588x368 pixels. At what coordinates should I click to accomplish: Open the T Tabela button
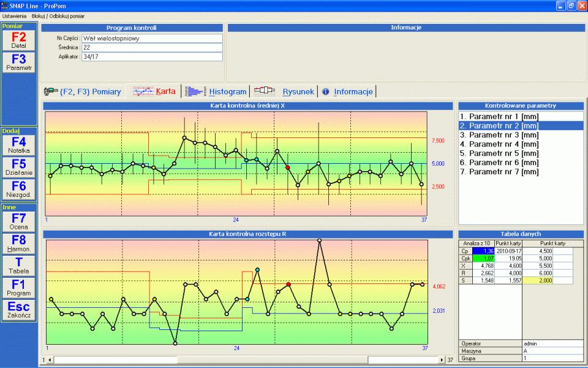19,266
